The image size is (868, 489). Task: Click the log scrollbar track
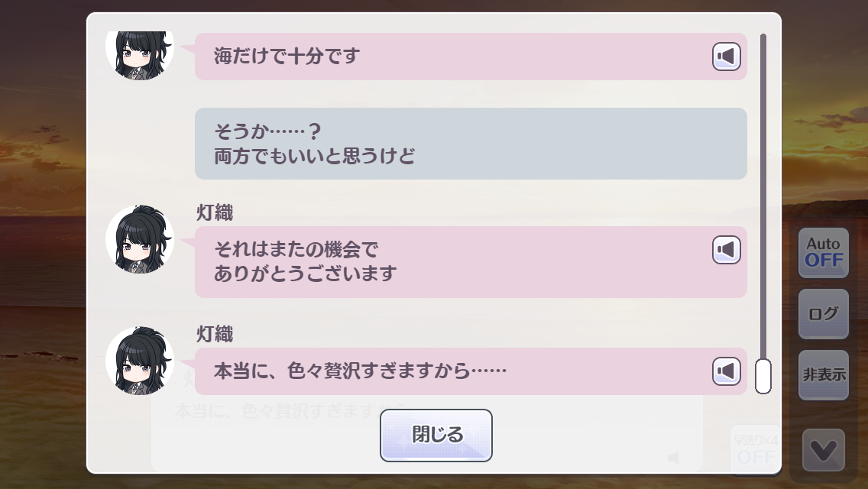tap(763, 191)
